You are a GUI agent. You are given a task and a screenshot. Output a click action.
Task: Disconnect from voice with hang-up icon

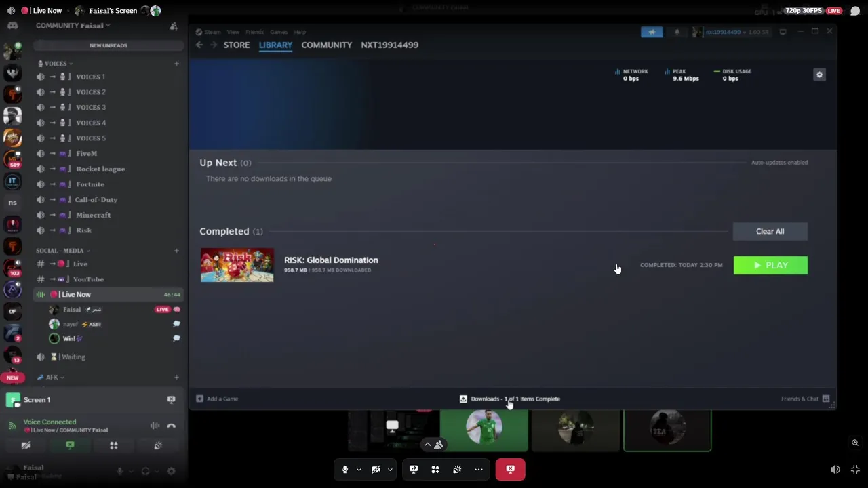click(x=171, y=426)
